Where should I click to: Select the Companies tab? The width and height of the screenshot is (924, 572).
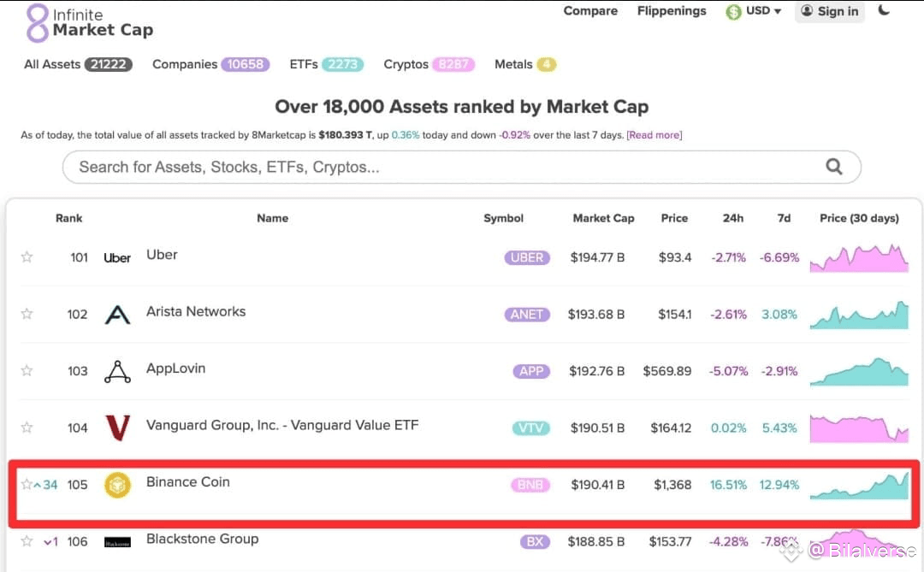(211, 64)
